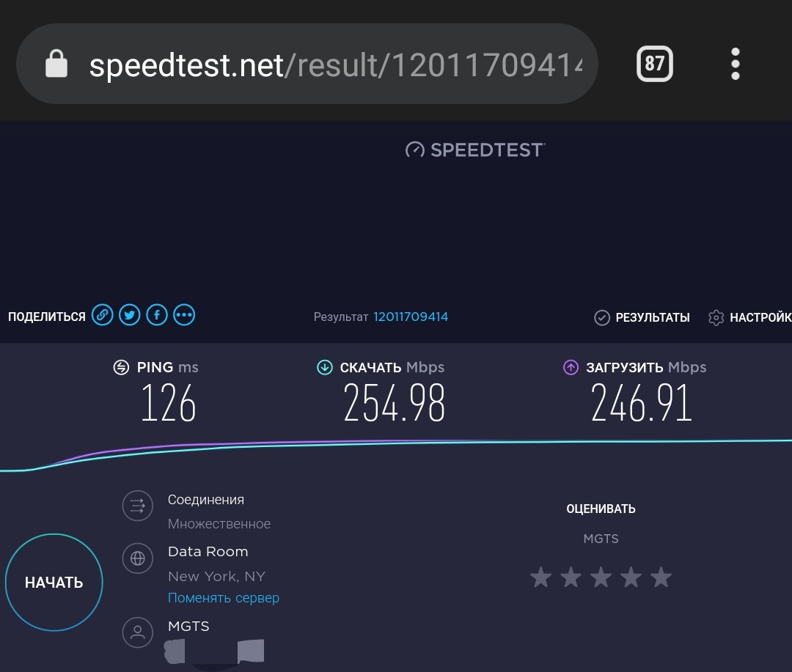Open Результаты results page
Image resolution: width=792 pixels, height=672 pixels.
pyautogui.click(x=642, y=317)
